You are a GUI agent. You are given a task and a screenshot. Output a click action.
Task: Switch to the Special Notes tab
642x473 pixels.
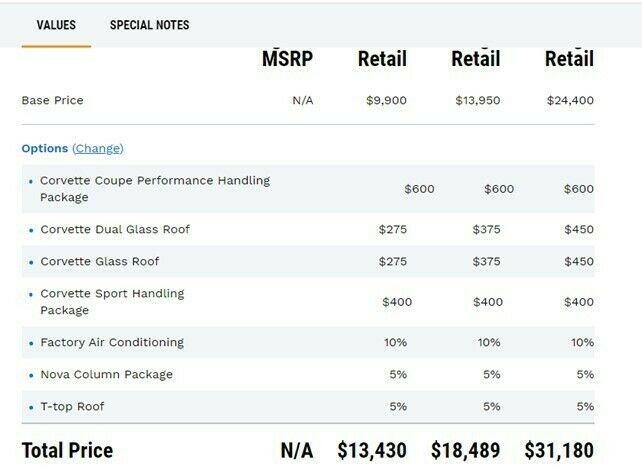point(149,25)
